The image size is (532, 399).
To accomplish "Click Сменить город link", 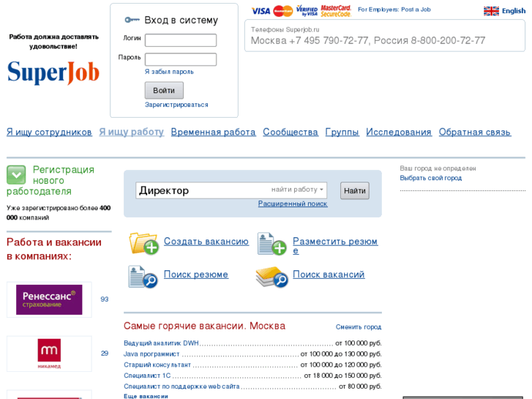I will pos(359,327).
